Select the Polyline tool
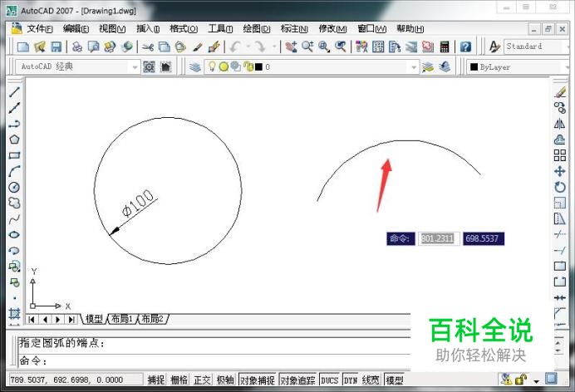Image resolution: width=575 pixels, height=392 pixels. pyautogui.click(x=14, y=124)
